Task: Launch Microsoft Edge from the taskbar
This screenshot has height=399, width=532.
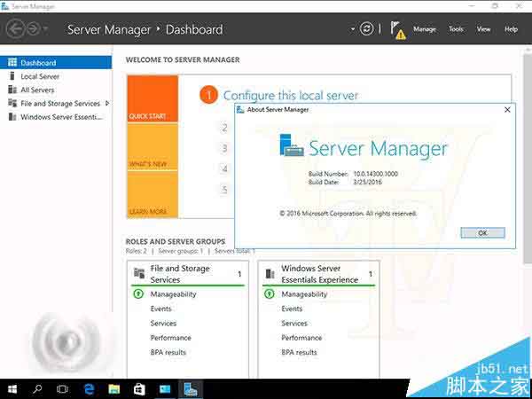Action: 89,389
